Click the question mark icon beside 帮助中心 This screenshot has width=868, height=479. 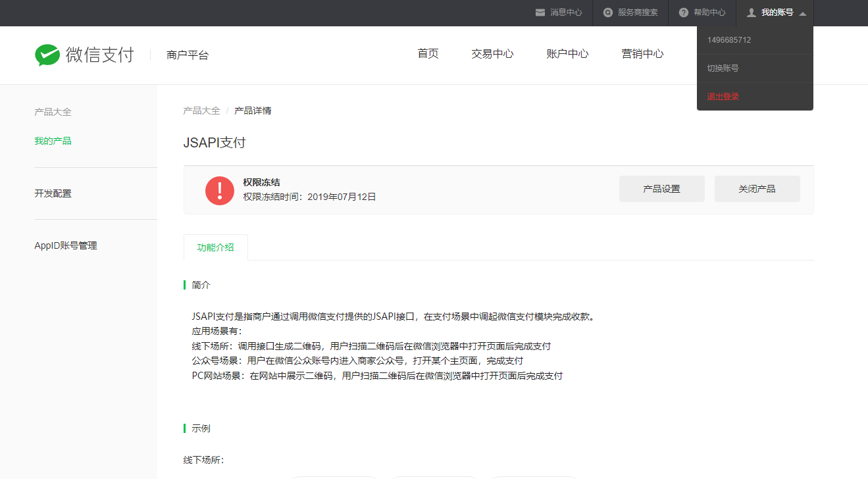pyautogui.click(x=684, y=13)
